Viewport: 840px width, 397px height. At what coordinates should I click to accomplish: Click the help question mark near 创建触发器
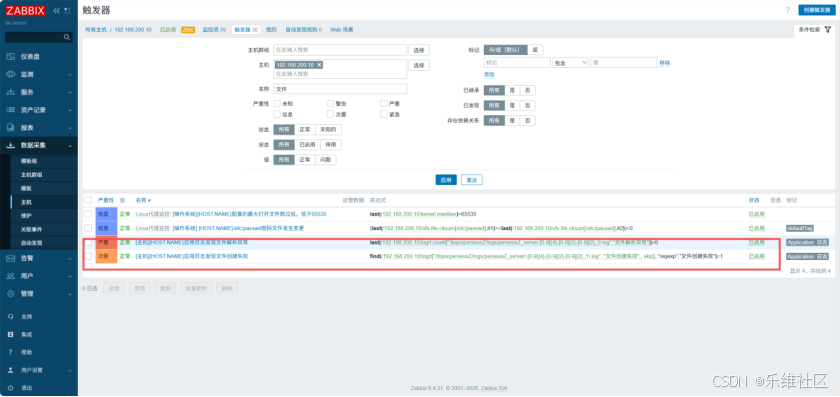click(x=788, y=10)
